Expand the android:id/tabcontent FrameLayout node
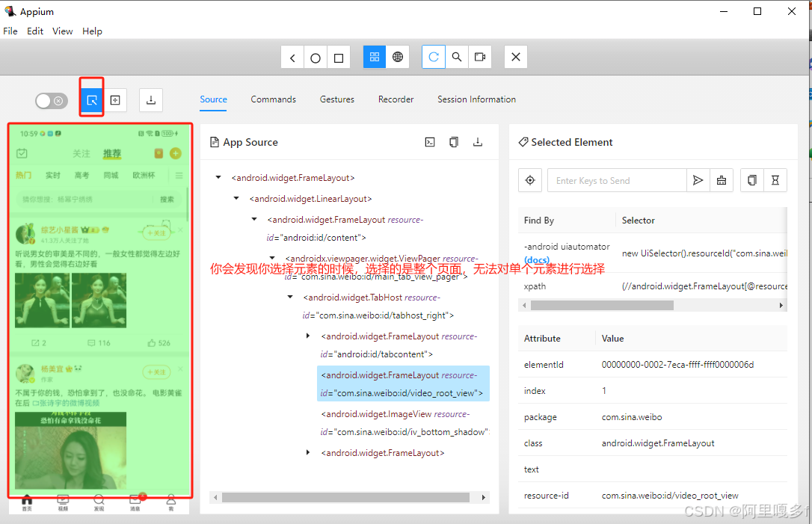 click(308, 336)
